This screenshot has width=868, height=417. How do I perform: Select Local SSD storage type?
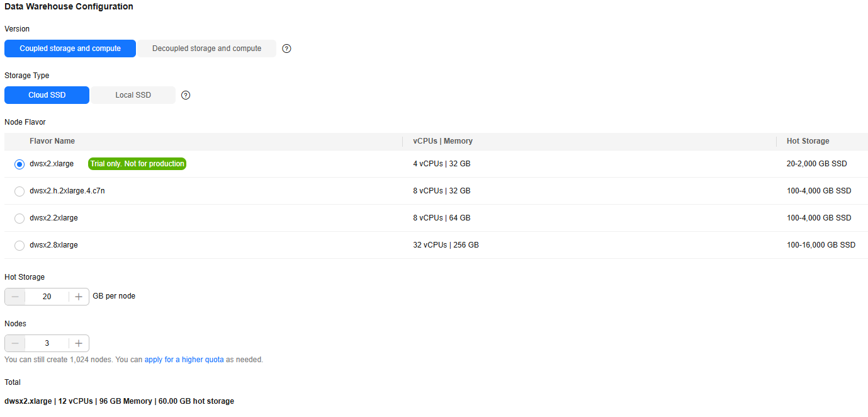click(133, 95)
